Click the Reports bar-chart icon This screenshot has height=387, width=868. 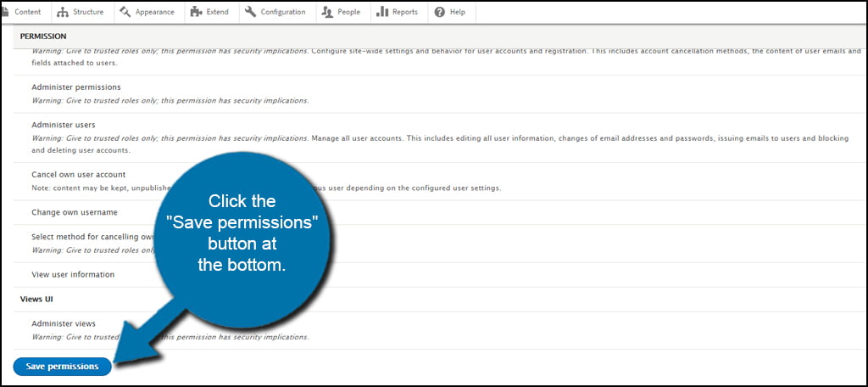click(382, 12)
